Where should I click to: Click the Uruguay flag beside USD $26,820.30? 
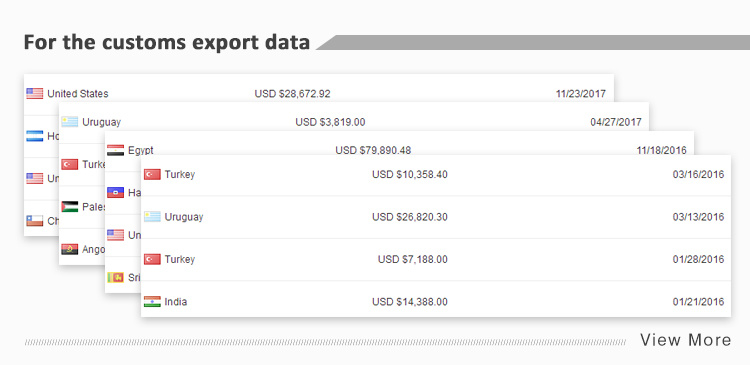tap(152, 217)
